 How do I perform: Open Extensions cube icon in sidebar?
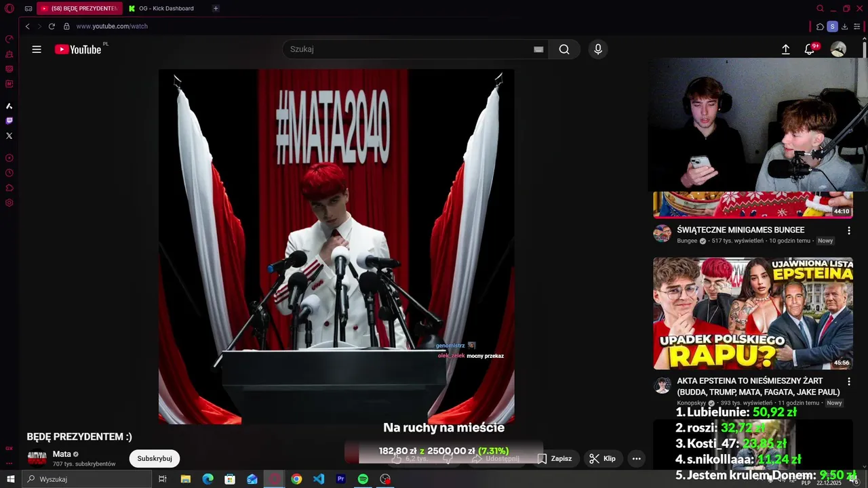[x=9, y=188]
